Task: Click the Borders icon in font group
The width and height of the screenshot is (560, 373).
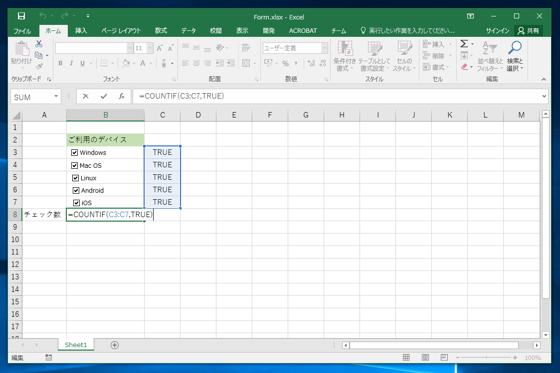Action: [x=104, y=63]
